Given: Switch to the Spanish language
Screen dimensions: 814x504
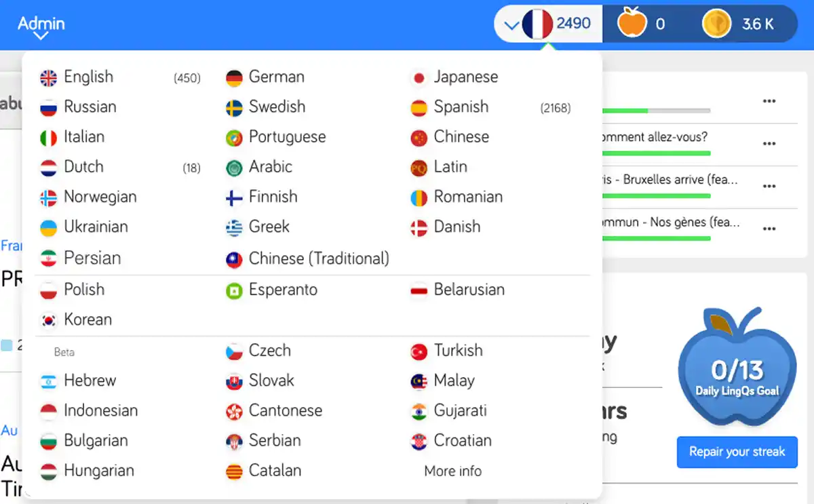Looking at the screenshot, I should pyautogui.click(x=463, y=107).
